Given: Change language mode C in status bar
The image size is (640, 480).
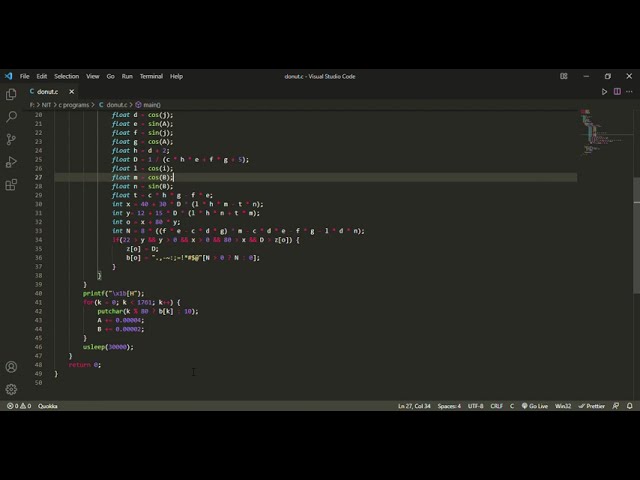Looking at the screenshot, I should tap(512, 406).
